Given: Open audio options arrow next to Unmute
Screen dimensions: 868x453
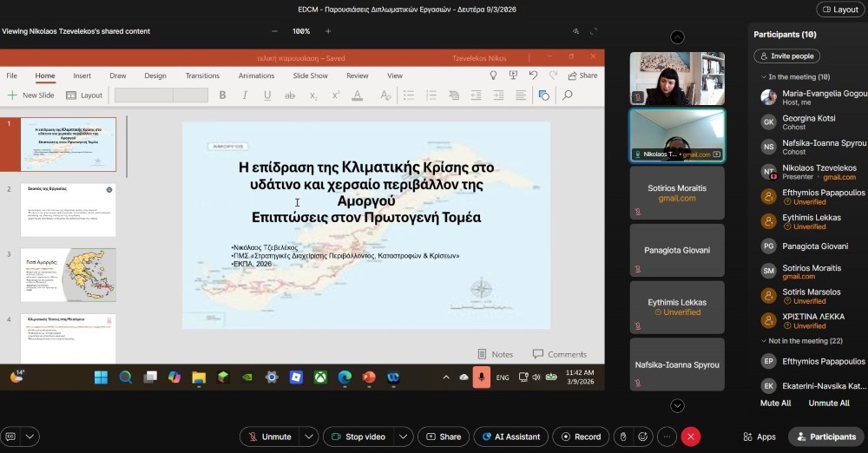Looking at the screenshot, I should (x=310, y=437).
